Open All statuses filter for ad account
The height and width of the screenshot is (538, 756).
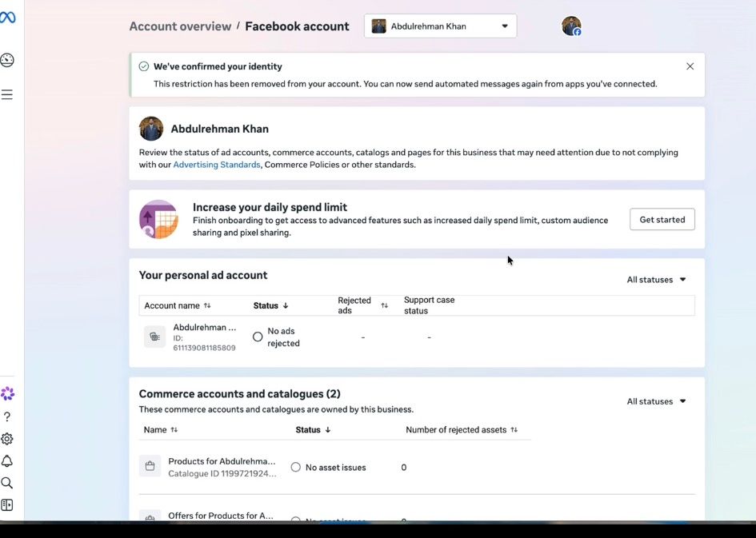pyautogui.click(x=656, y=279)
